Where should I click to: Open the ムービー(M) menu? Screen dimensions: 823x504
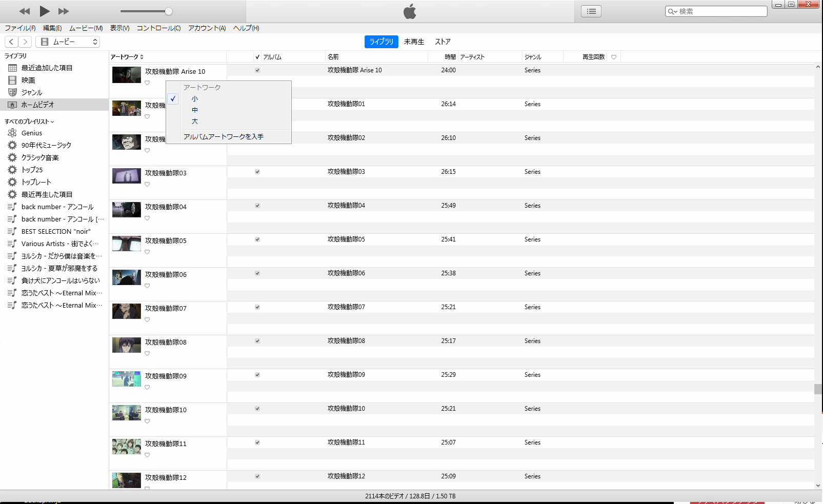click(x=86, y=28)
